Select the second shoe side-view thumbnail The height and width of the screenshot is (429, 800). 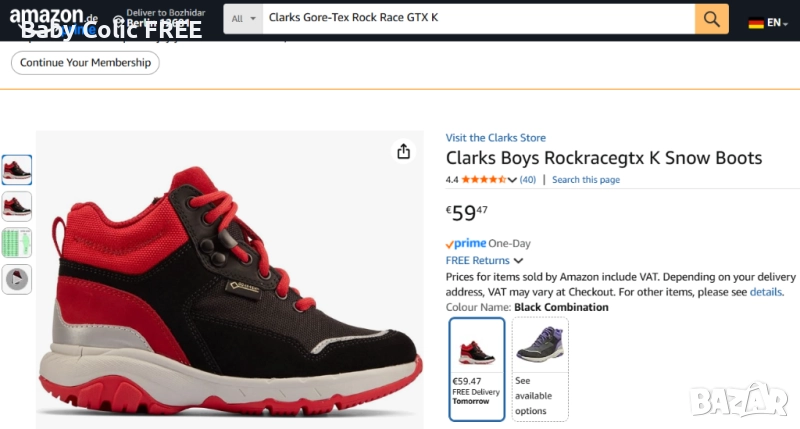coord(17,207)
